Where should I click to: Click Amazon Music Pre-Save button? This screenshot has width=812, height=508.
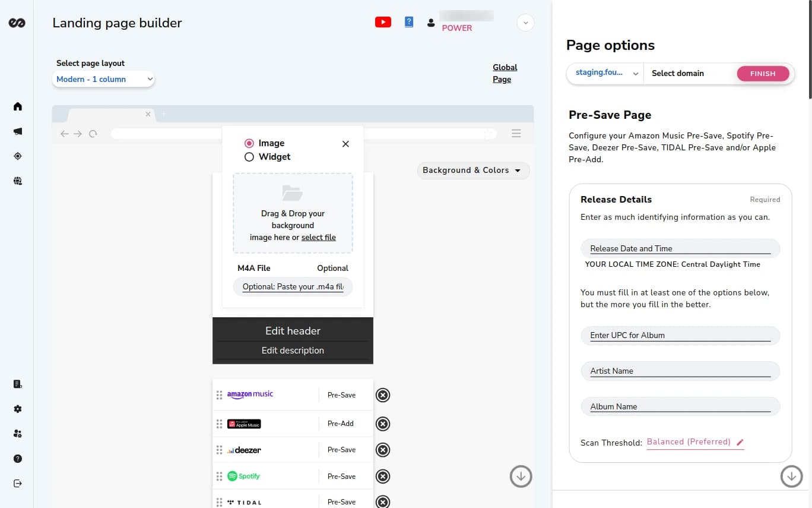342,395
